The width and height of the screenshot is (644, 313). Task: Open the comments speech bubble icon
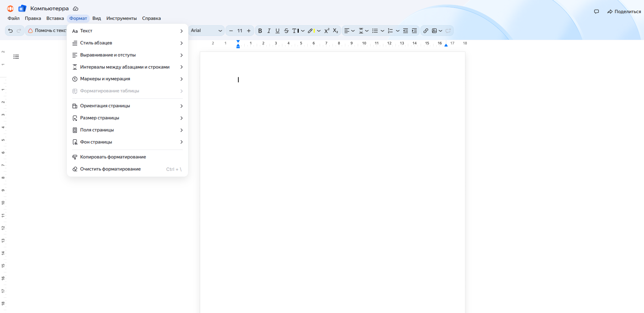click(596, 12)
